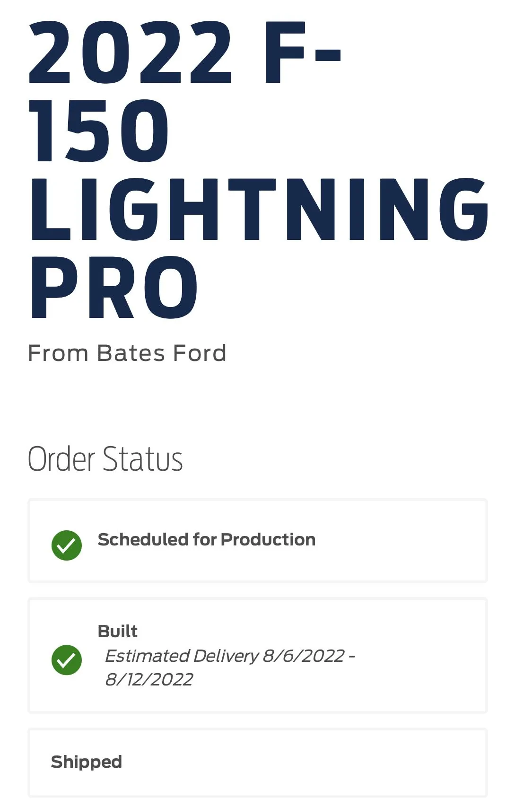Tap the 8/6/2022 start delivery date

point(303,656)
